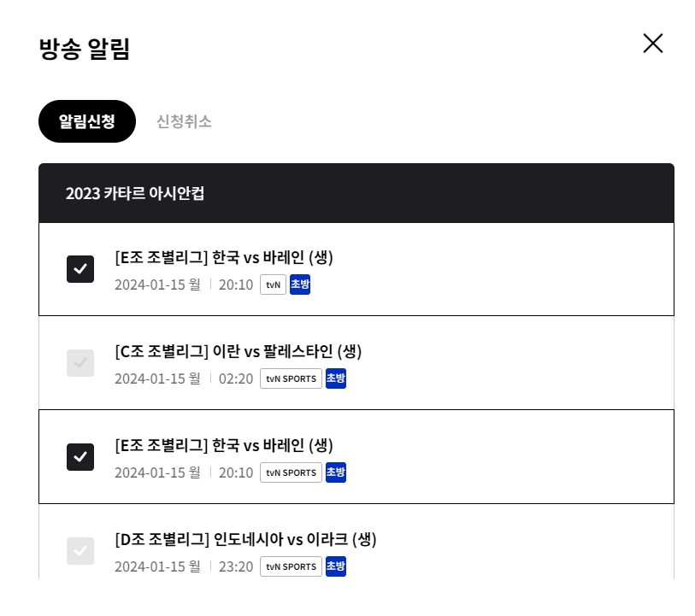Image resolution: width=695 pixels, height=616 pixels.
Task: Click the tvN channel badge on Korea vs Bahrain
Action: click(273, 285)
